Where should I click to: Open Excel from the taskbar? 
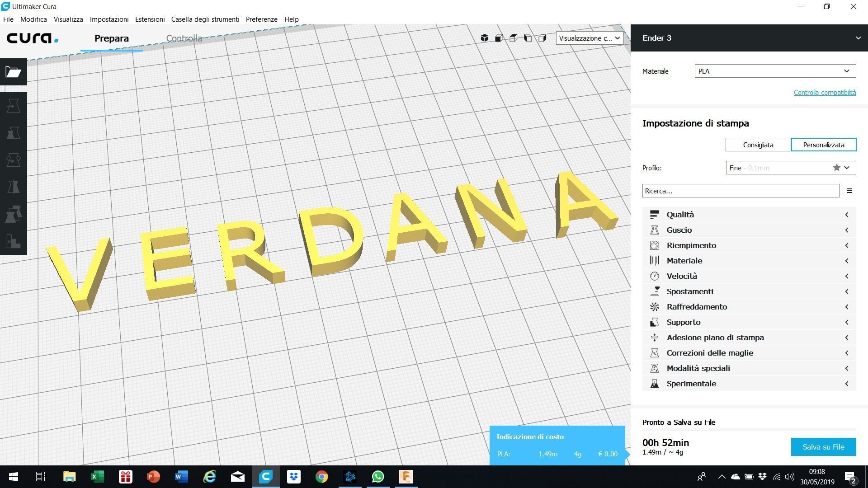click(97, 477)
